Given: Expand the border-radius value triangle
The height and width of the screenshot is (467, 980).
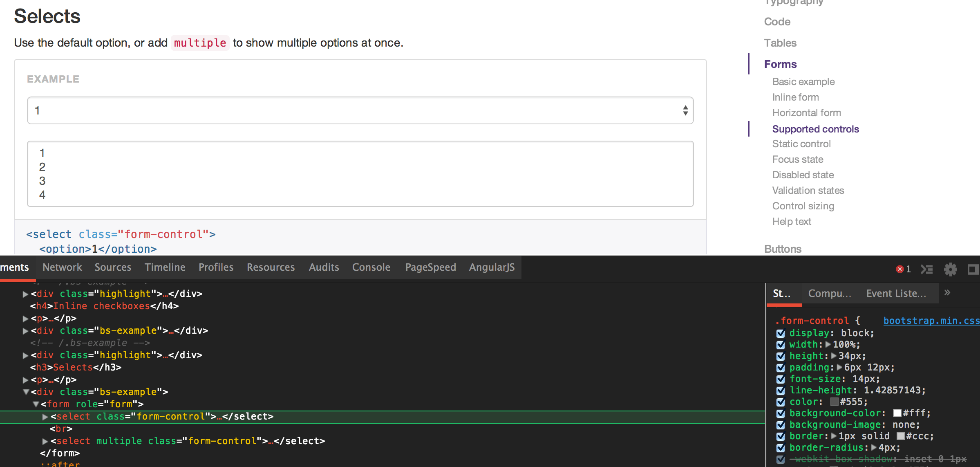Looking at the screenshot, I should [874, 447].
